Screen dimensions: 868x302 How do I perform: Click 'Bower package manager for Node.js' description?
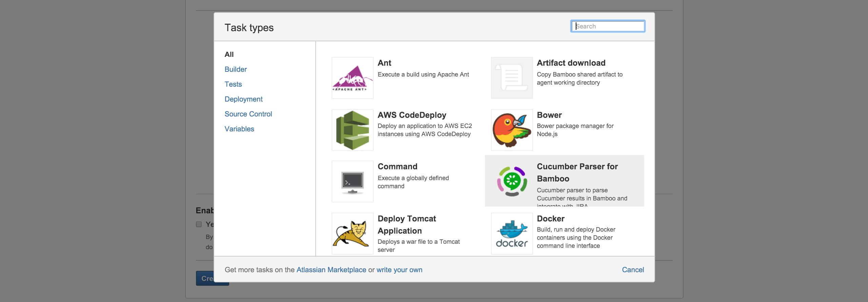point(575,130)
